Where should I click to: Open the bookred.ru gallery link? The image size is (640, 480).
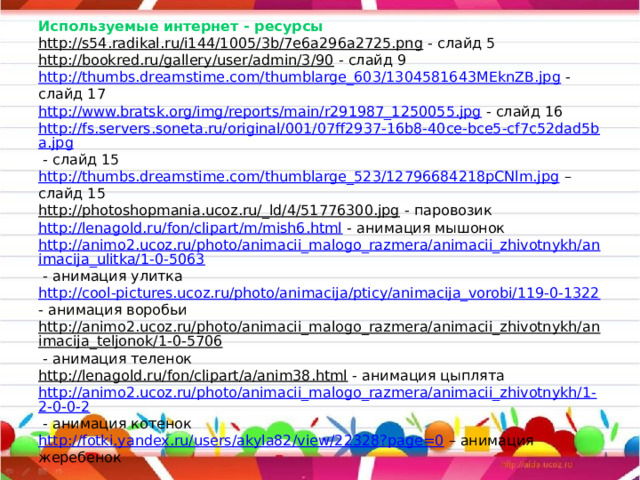(186, 60)
